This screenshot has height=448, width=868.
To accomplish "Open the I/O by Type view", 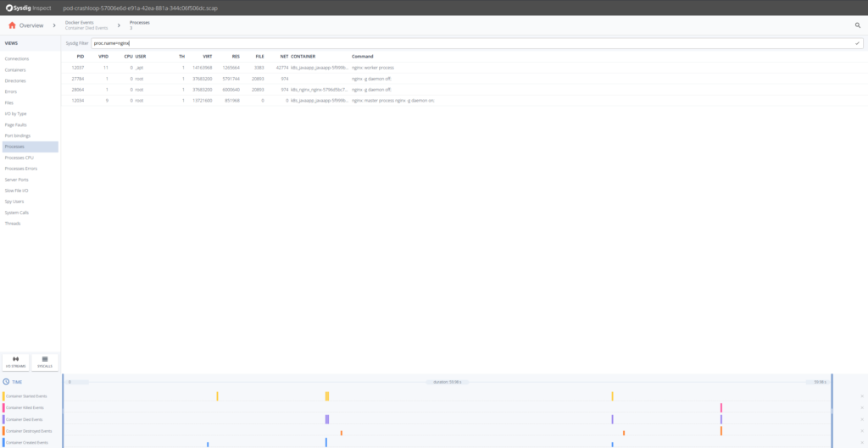I will point(15,113).
